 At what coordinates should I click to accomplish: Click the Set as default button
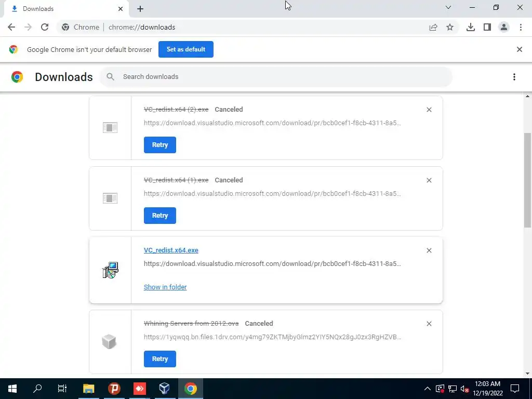coord(186,49)
